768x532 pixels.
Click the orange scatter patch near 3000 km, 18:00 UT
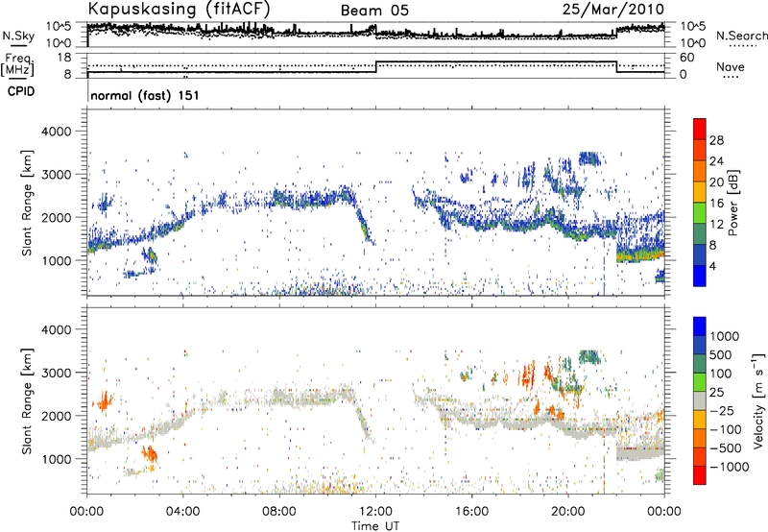pyautogui.click(x=528, y=375)
